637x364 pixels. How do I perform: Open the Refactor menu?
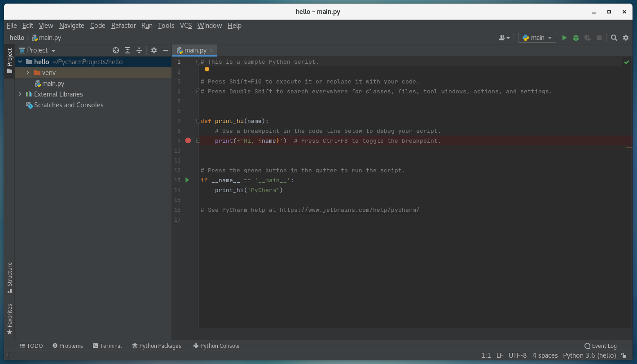click(x=123, y=26)
